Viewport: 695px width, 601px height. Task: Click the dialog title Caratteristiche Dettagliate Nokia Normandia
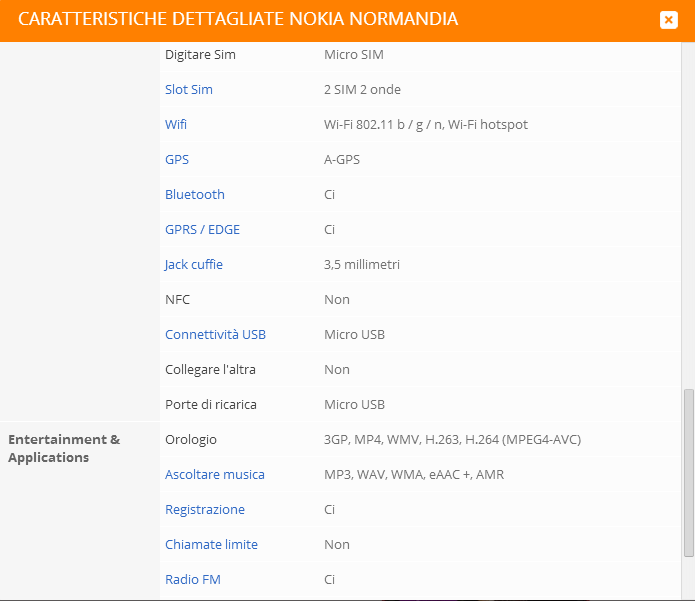(238, 19)
